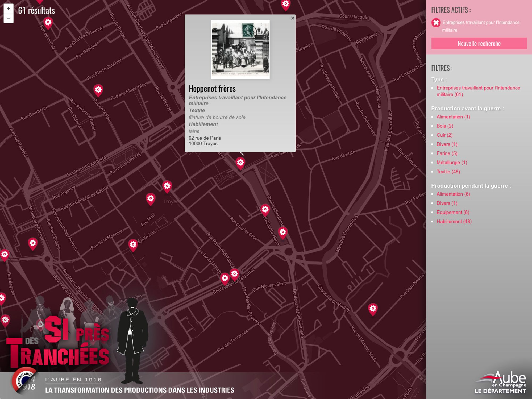Click marker beside Boulevard Carnot
532x399 pixels.
click(33, 243)
